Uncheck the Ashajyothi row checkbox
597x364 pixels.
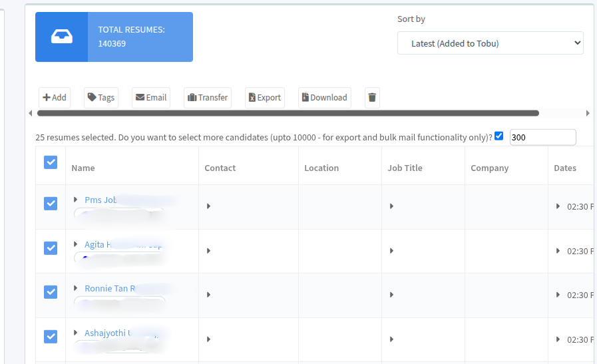(51, 337)
